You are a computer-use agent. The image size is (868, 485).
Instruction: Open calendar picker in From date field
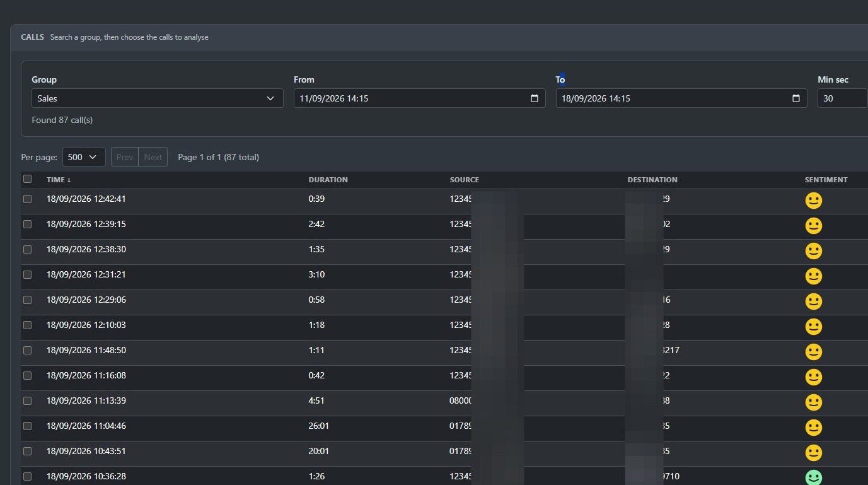[x=535, y=98]
